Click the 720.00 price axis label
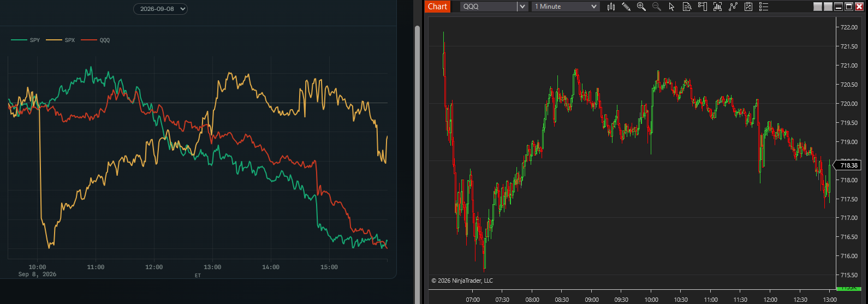868x304 pixels. [x=848, y=104]
